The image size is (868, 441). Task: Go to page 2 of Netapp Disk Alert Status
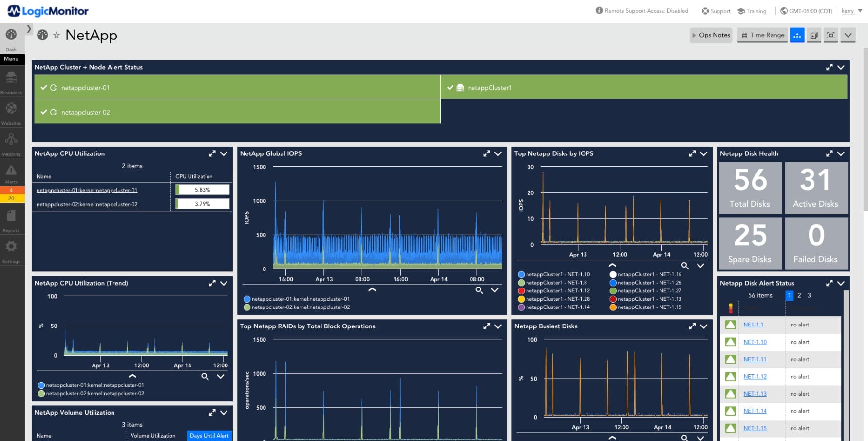click(799, 295)
